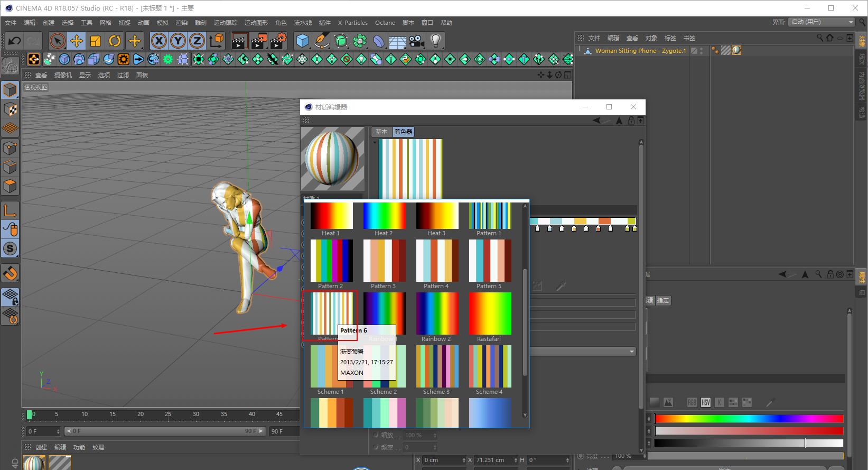Viewport: 868px width, 470px height.
Task: Select Woman Sitting Phone object in object manager
Action: 640,51
